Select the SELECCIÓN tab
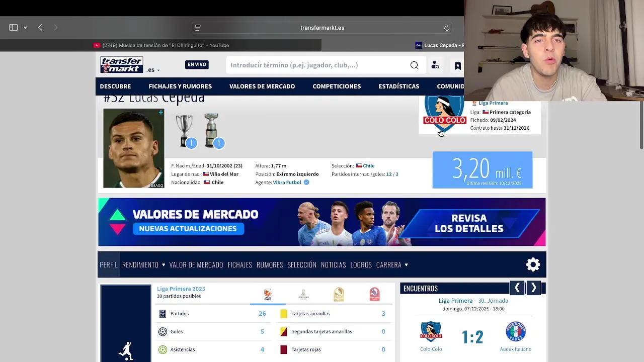Image resolution: width=644 pixels, height=362 pixels. click(302, 264)
